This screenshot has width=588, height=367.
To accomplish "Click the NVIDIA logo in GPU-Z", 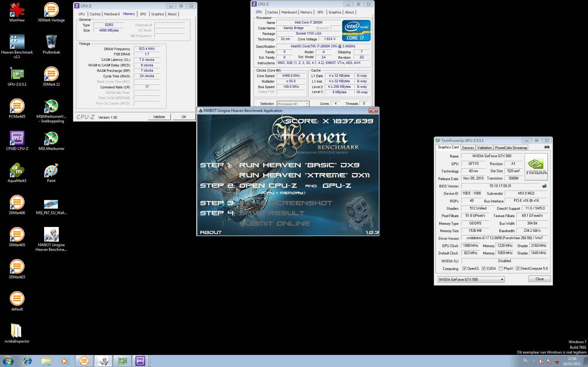I will [536, 167].
